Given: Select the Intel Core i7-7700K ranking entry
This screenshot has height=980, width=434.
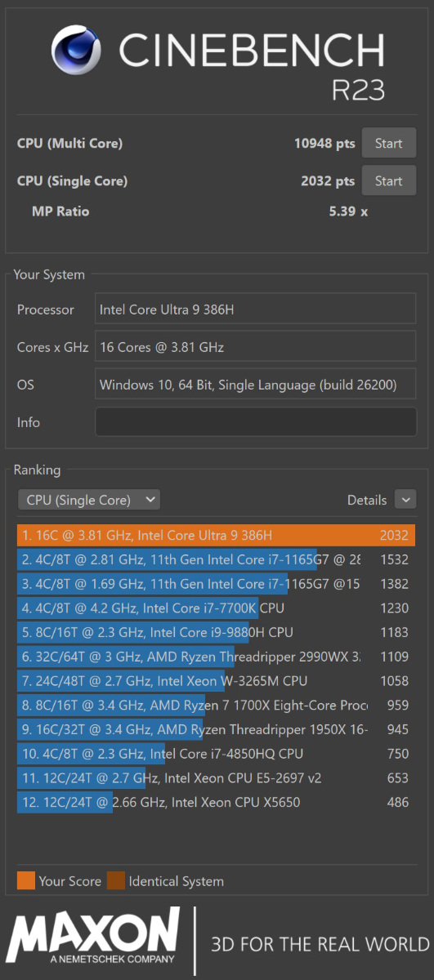Looking at the screenshot, I should (x=216, y=608).
